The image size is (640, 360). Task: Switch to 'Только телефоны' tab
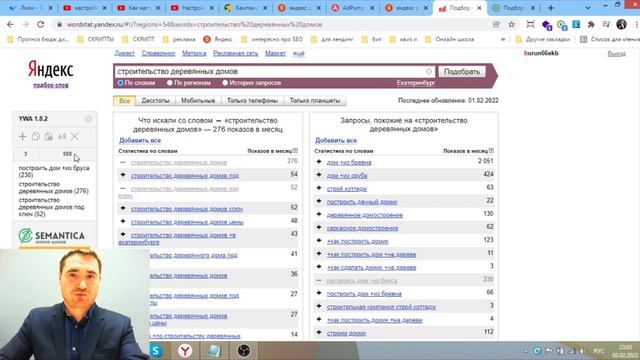[252, 100]
